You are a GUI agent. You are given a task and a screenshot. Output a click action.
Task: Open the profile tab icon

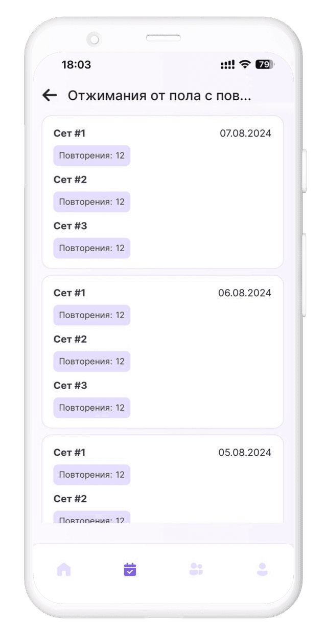262,569
